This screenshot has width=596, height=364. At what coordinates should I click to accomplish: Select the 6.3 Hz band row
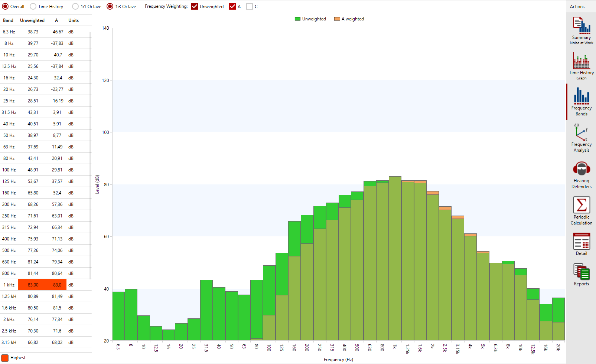click(x=46, y=32)
